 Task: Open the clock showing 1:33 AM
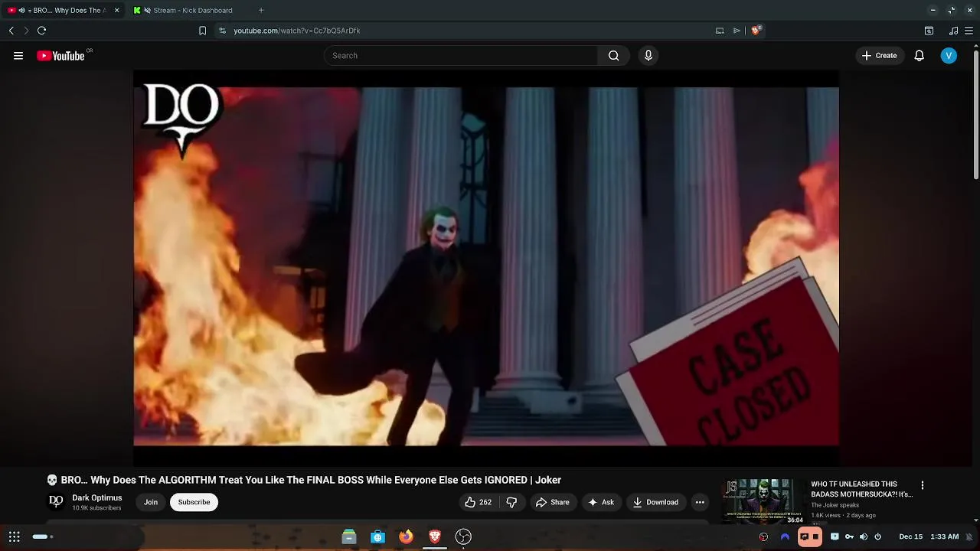click(944, 536)
